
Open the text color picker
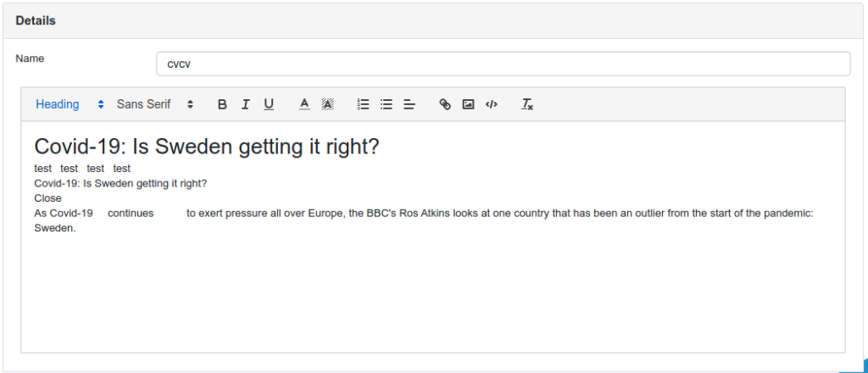pyautogui.click(x=304, y=104)
